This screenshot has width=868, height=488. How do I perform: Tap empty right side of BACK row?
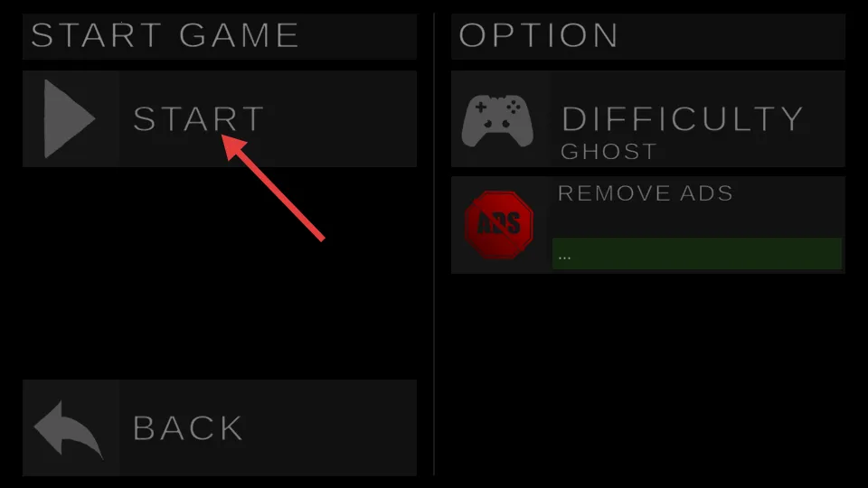(x=332, y=427)
